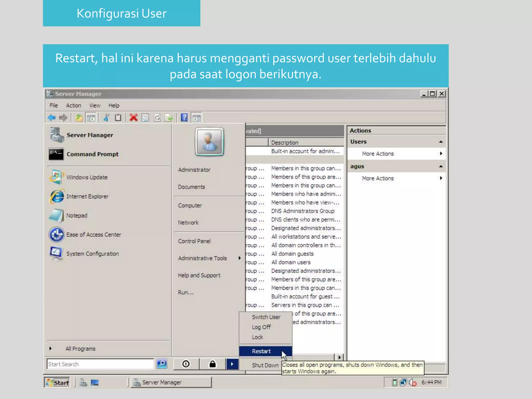Open Documents link in Start menu
The image size is (532, 399).
pos(191,187)
